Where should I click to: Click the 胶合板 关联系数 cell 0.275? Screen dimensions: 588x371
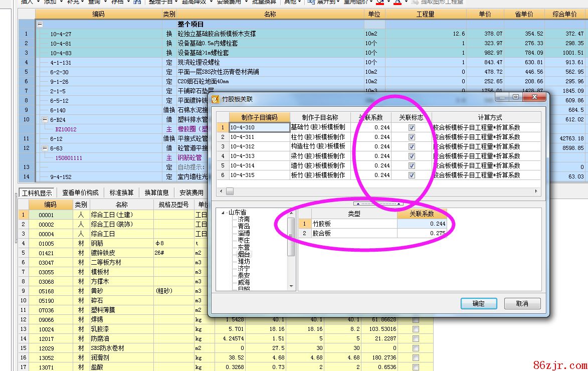click(422, 233)
